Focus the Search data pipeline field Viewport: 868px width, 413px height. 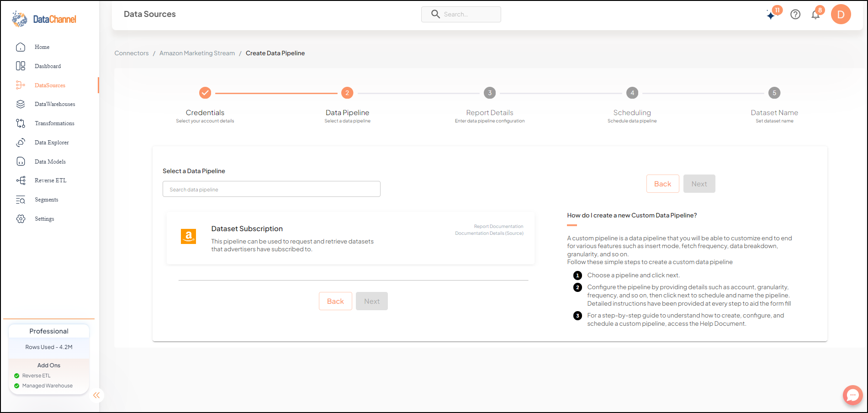click(271, 189)
